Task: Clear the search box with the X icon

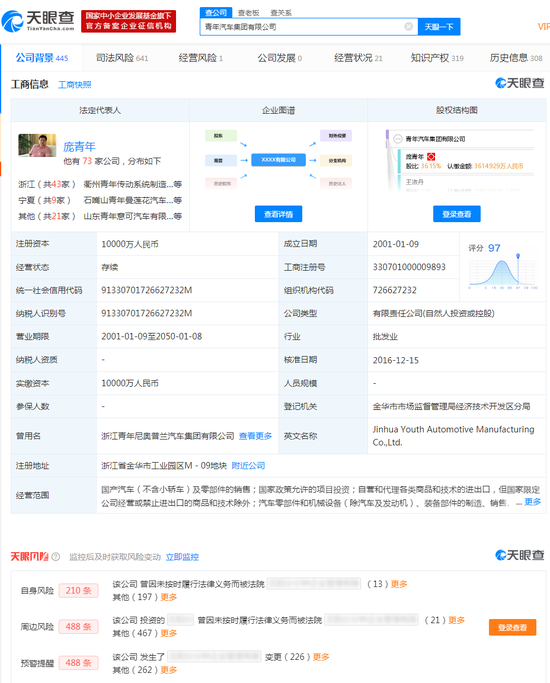Action: pos(408,27)
